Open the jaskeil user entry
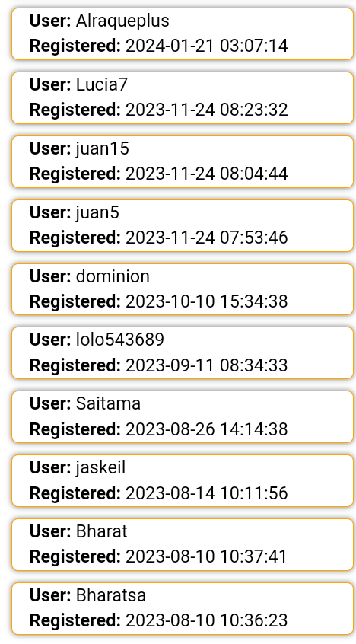Image resolution: width=356 pixels, height=644 pixels. tap(183, 480)
